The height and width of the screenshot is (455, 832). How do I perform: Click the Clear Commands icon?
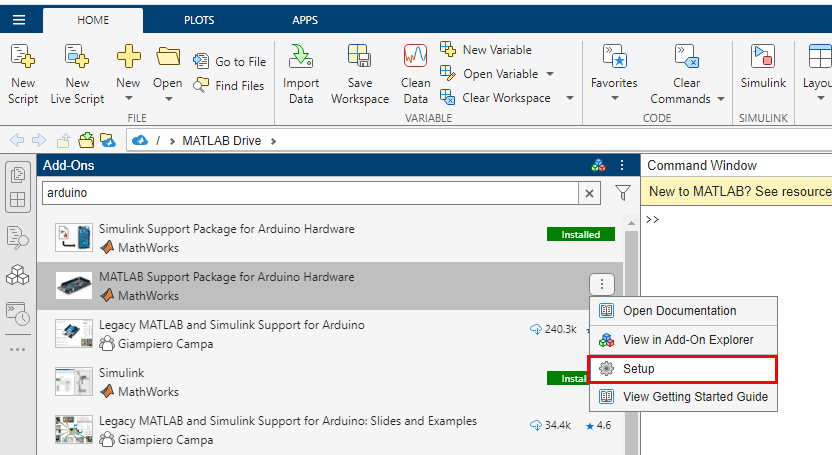[686, 56]
